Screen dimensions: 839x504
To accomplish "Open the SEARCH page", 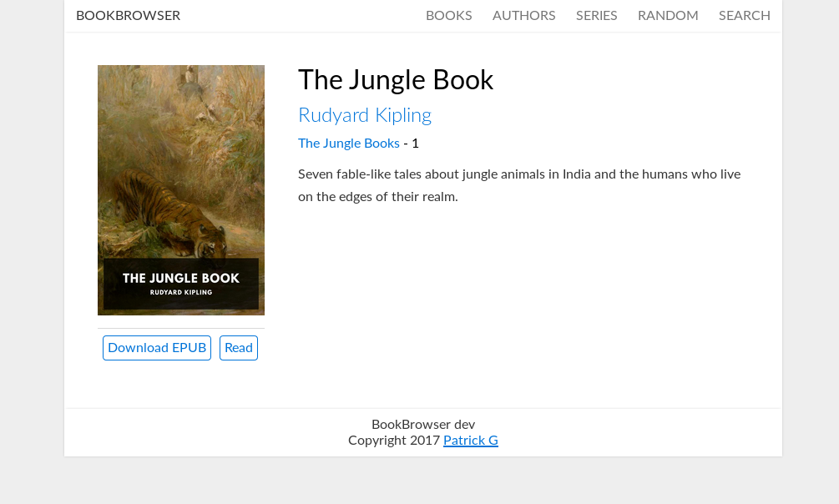I will (745, 16).
